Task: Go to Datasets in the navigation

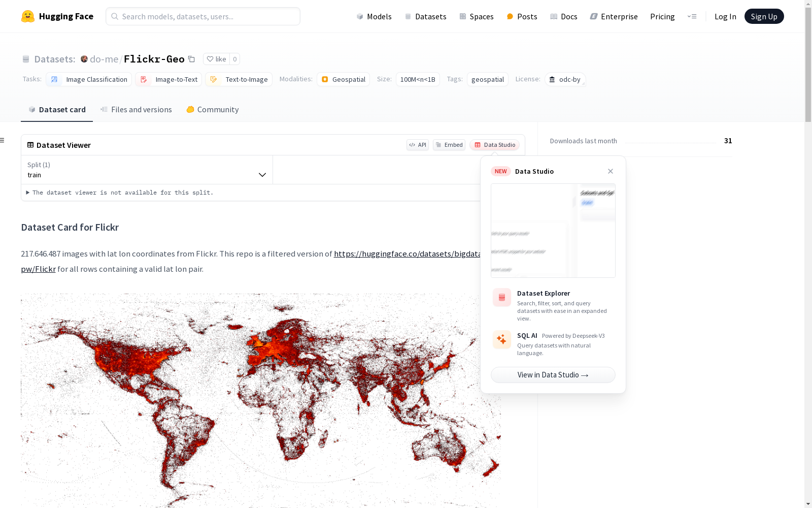Action: point(425,16)
